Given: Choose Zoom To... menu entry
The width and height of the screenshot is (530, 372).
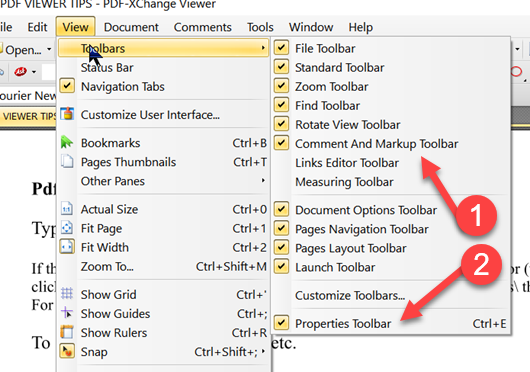Looking at the screenshot, I should click(x=163, y=267).
